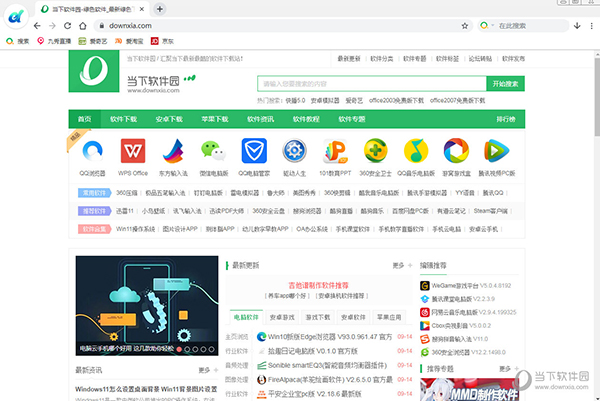This screenshot has height=401, width=600.
Task: Click the page vertical scrollbar thumb
Action: 597,96
